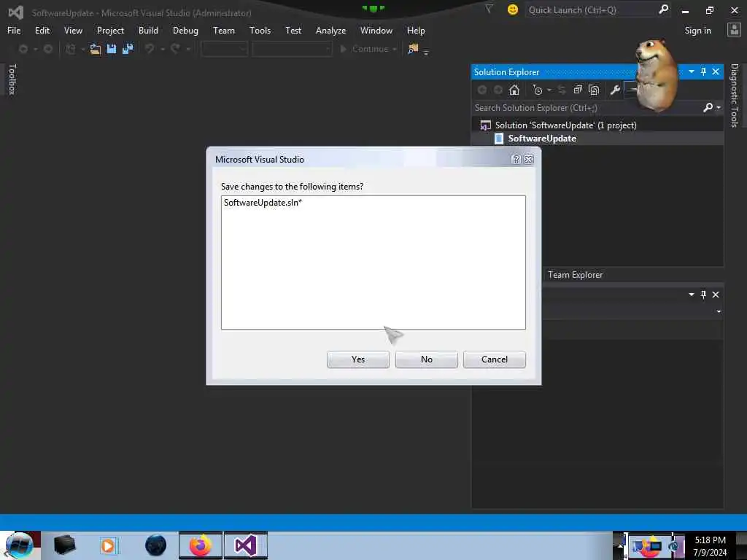Close the Microsoft Visual Studio dialog
The image size is (747, 560).
(528, 160)
